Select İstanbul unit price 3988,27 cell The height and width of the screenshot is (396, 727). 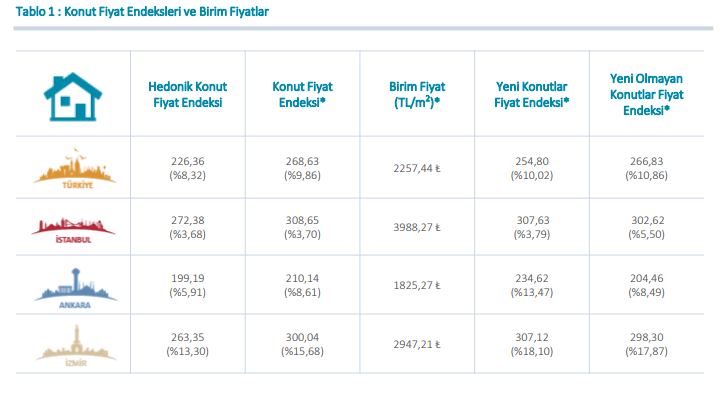(417, 227)
